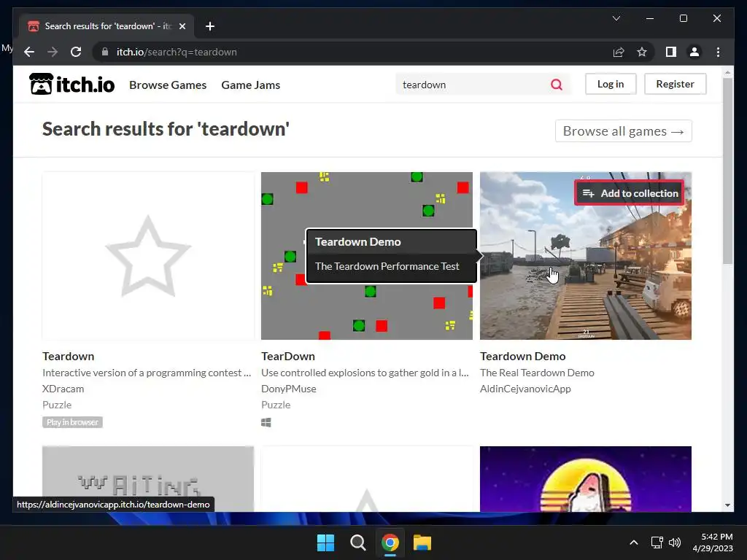This screenshot has height=560, width=747.
Task: Open Chrome's three-dot menu
Action: 718,52
